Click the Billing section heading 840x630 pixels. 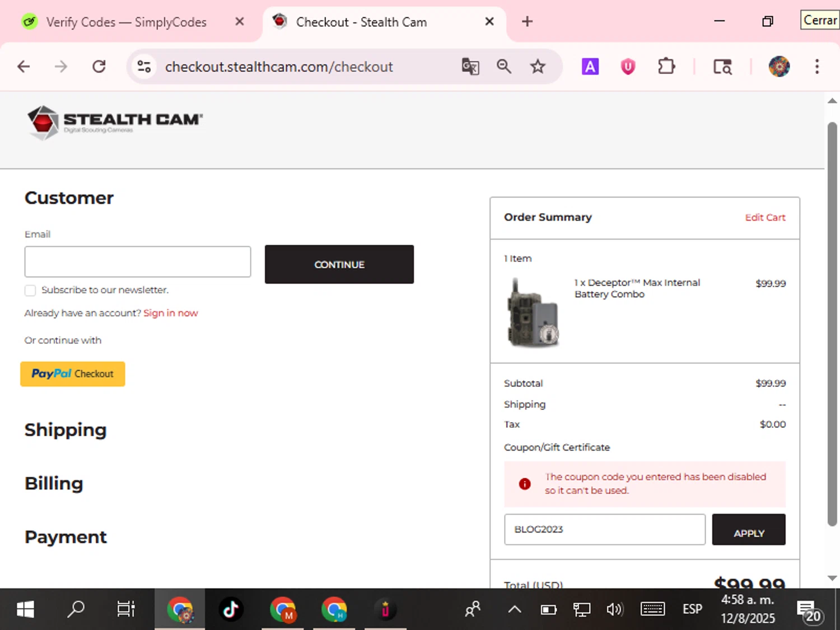click(x=54, y=483)
